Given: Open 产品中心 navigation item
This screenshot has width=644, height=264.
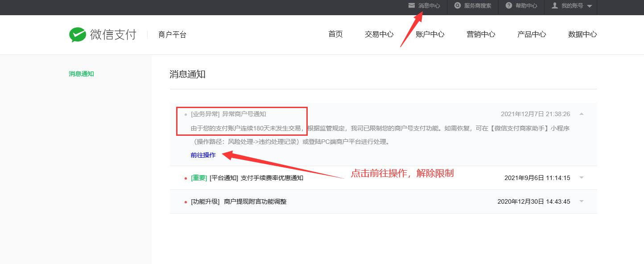Looking at the screenshot, I should [x=532, y=34].
